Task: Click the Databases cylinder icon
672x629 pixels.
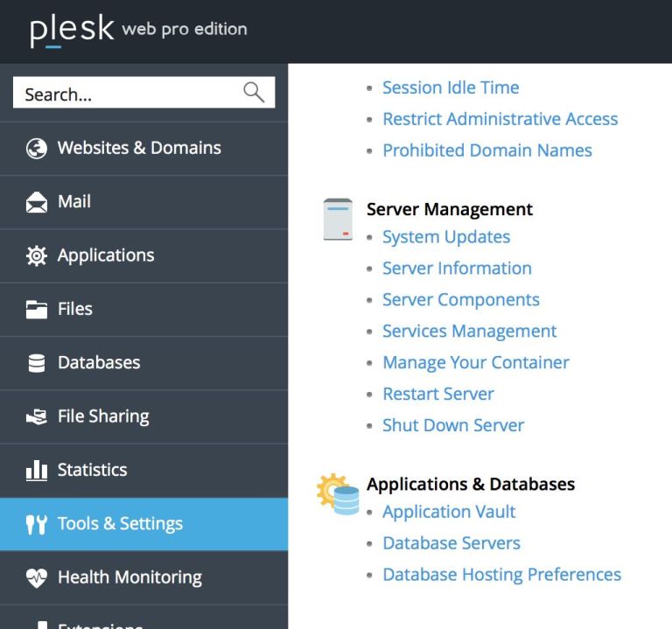Action: (37, 363)
